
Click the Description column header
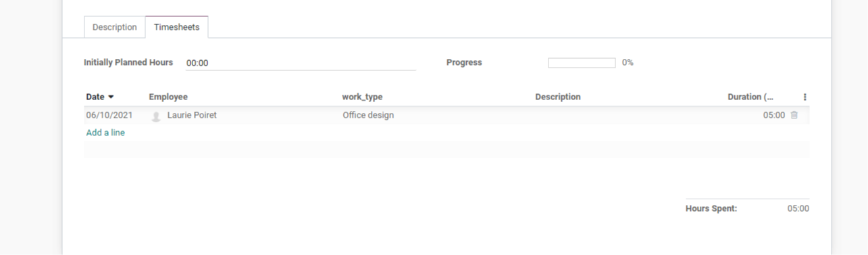pyautogui.click(x=558, y=97)
